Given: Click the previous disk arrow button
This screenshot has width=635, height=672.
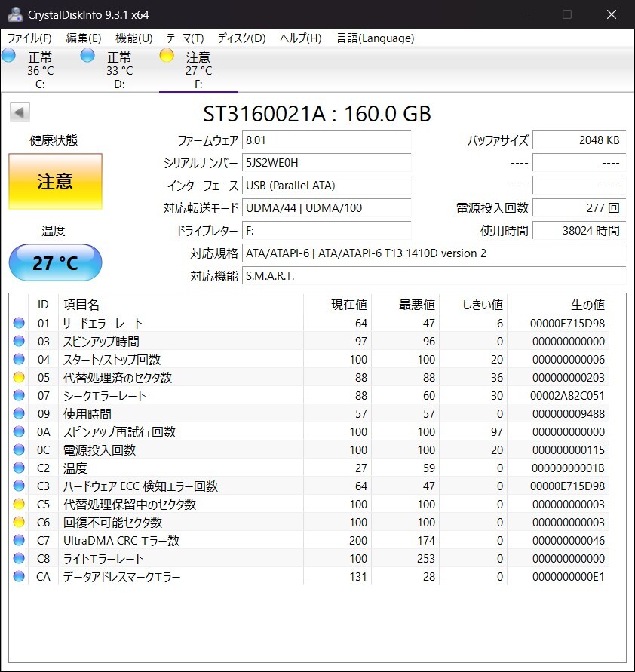Looking at the screenshot, I should tap(20, 112).
